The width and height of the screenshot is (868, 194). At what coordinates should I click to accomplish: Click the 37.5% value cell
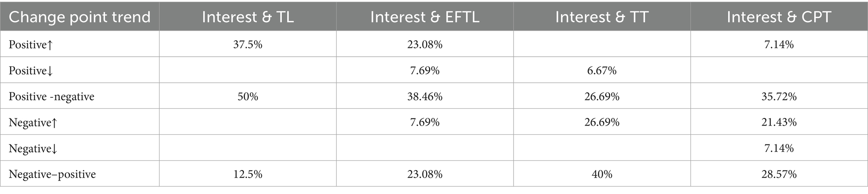[248, 45]
